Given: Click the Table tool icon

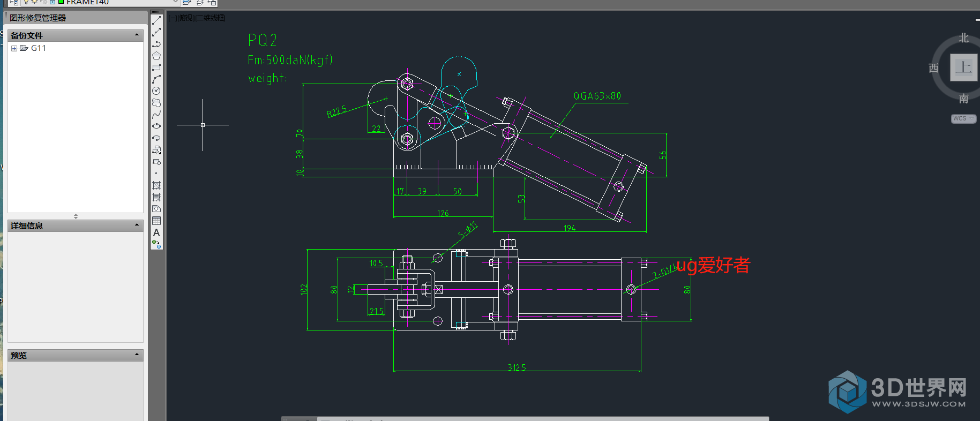Looking at the screenshot, I should point(156,221).
